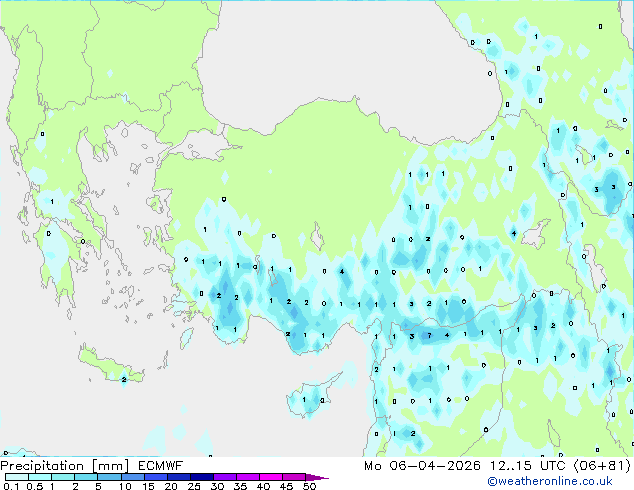634x490 pixels.
Task: Click the date '06-04-2026'
Action: coord(435,466)
